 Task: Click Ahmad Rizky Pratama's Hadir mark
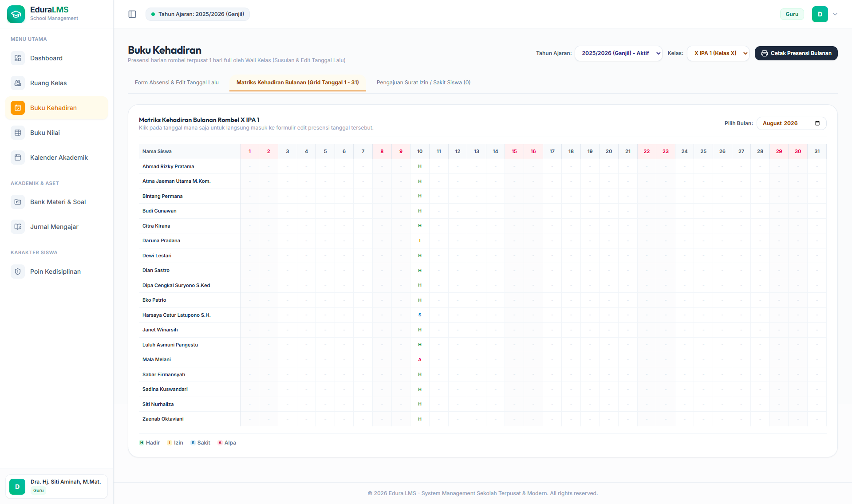420,166
